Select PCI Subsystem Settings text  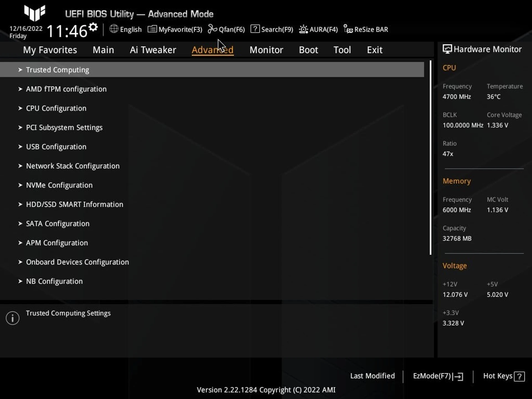tap(64, 127)
